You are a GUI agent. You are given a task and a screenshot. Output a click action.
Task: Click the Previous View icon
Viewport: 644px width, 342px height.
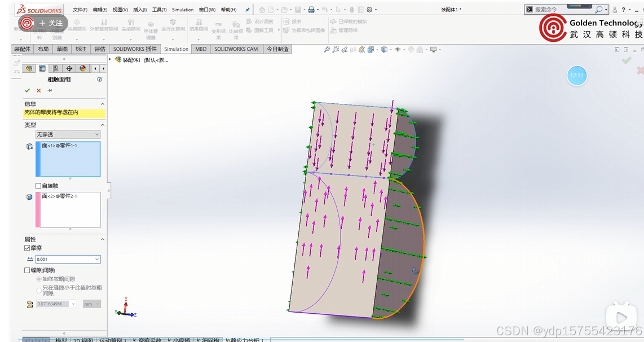[344, 49]
